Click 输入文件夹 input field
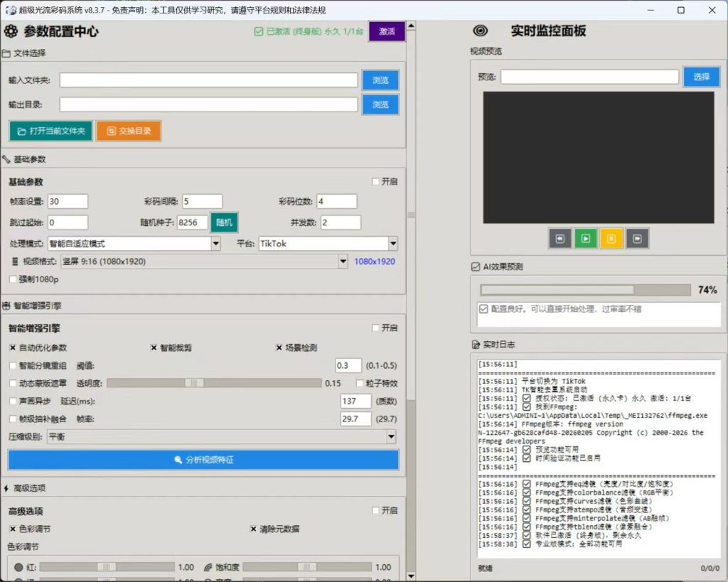 208,80
